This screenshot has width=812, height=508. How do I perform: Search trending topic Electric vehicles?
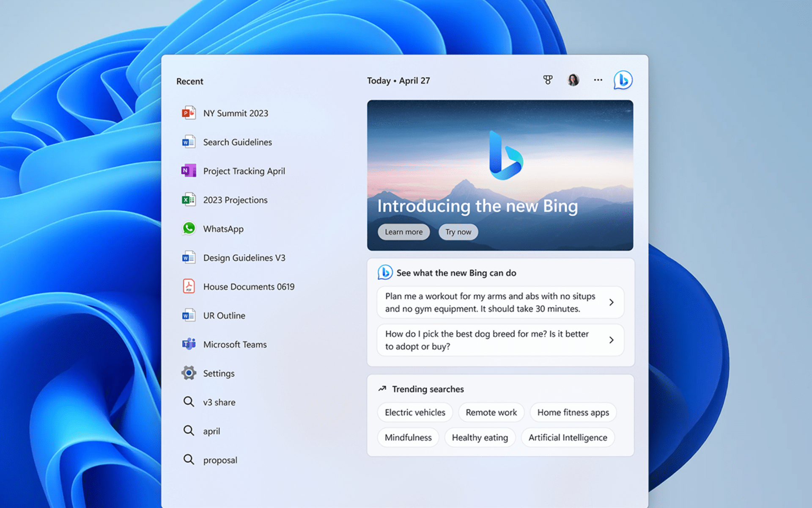(415, 412)
